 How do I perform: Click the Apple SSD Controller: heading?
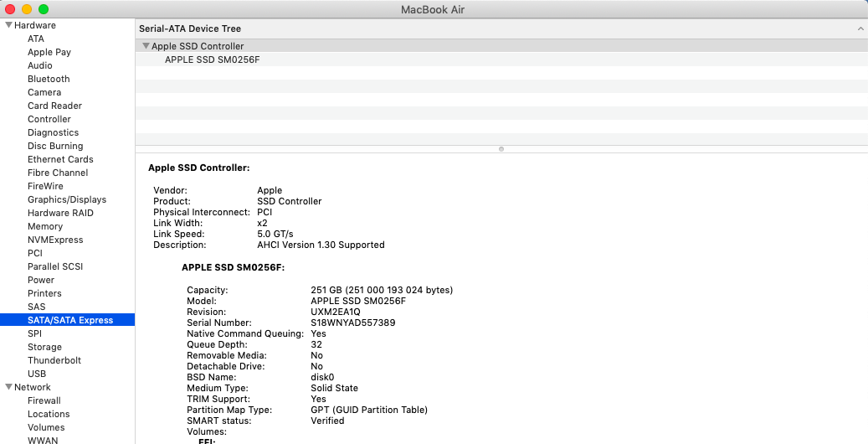pos(198,168)
